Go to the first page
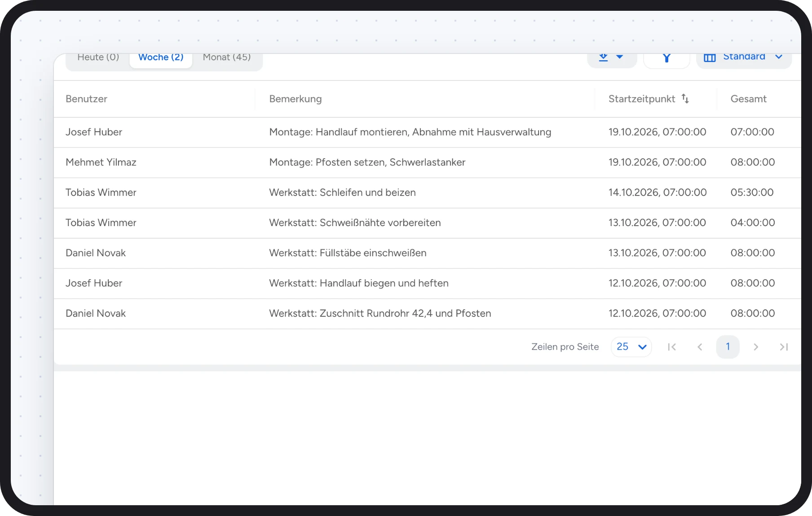 pyautogui.click(x=672, y=347)
